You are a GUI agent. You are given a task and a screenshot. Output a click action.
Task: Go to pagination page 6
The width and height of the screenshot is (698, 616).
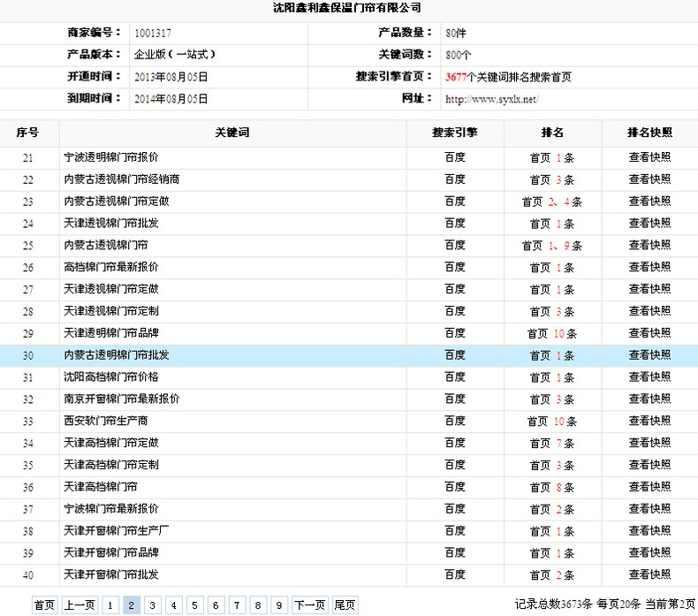(x=216, y=605)
